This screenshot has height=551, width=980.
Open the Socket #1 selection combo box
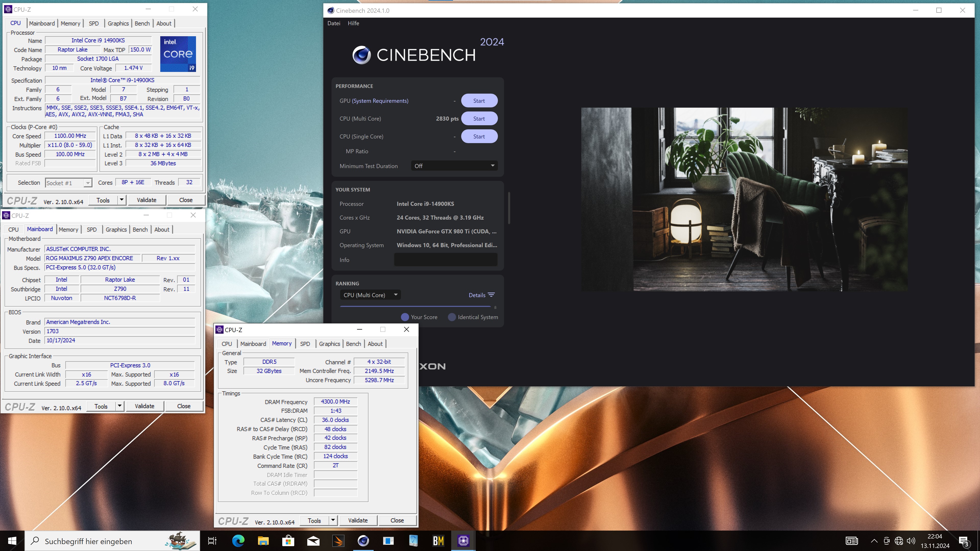(x=68, y=183)
